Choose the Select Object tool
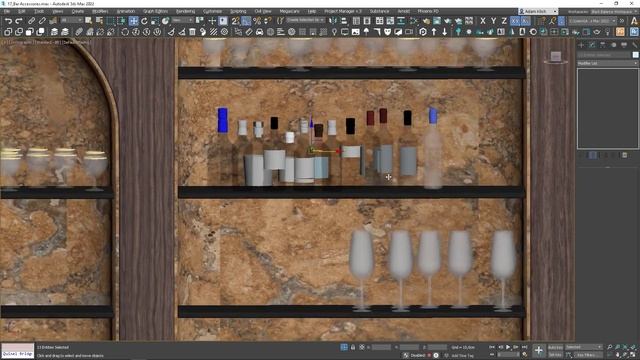The height and width of the screenshot is (360, 640). (88, 21)
